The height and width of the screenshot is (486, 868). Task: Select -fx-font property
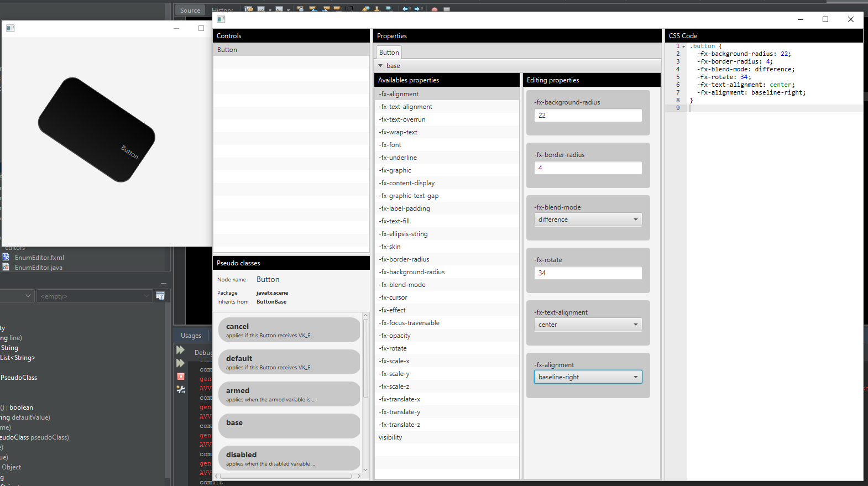coord(447,145)
